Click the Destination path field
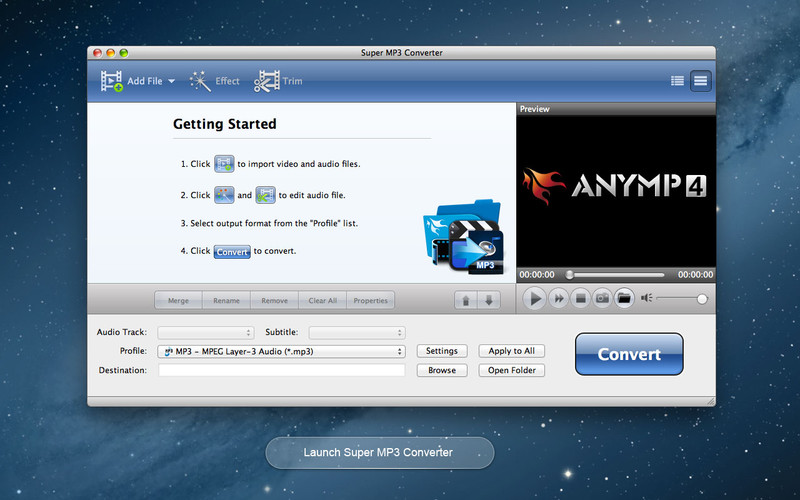The height and width of the screenshot is (500, 800). (x=282, y=370)
